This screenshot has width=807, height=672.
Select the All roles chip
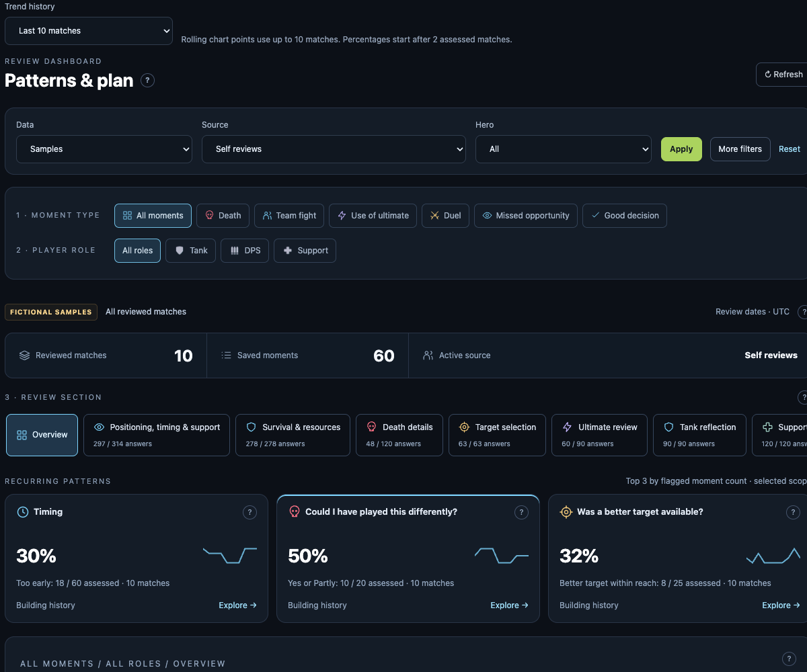(137, 251)
